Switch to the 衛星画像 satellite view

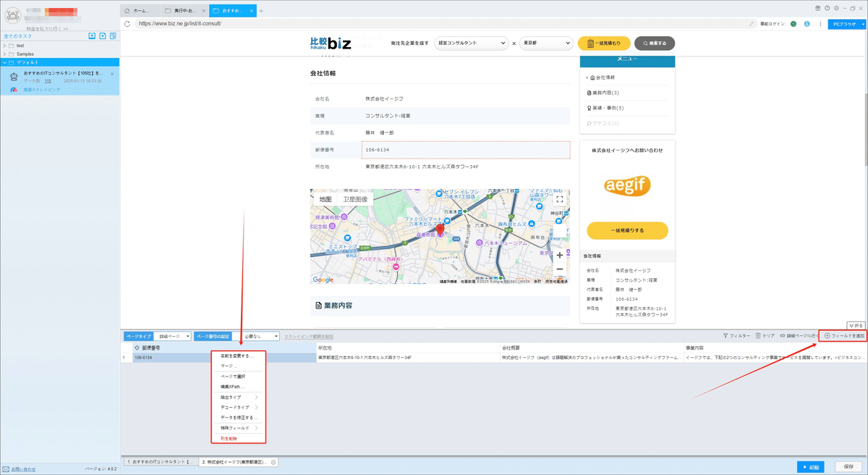355,199
